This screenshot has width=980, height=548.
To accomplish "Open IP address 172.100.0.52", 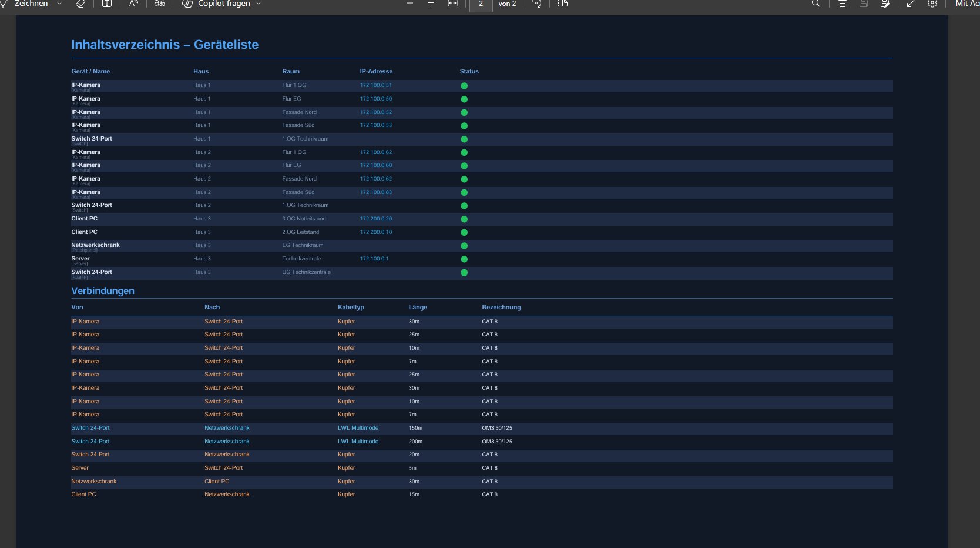I will coord(376,112).
